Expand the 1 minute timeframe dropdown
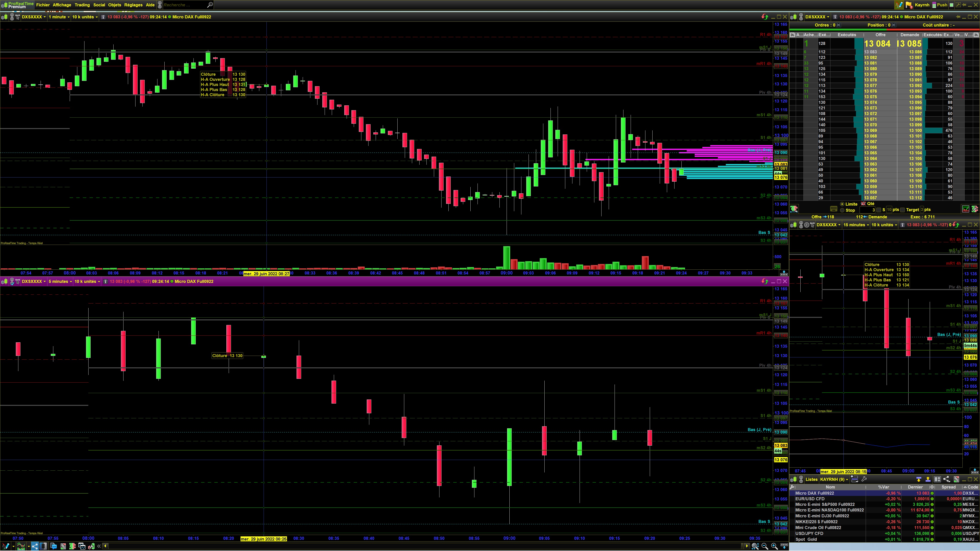 (x=59, y=17)
